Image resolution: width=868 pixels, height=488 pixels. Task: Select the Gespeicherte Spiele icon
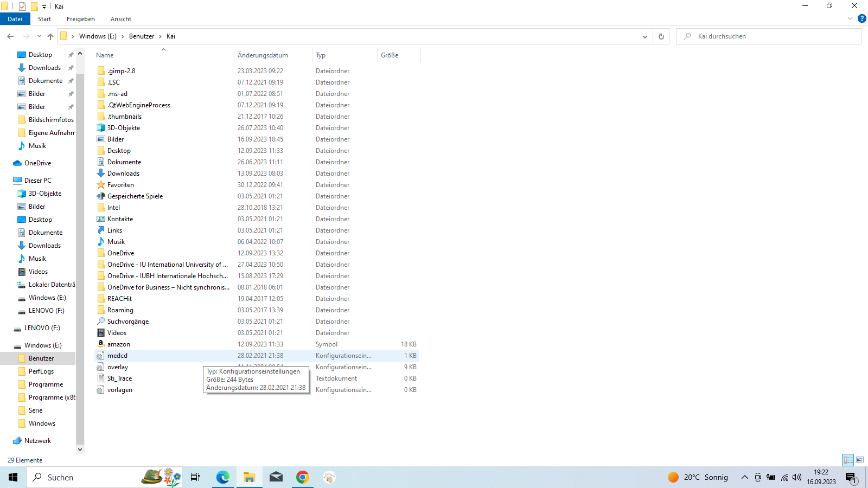101,196
